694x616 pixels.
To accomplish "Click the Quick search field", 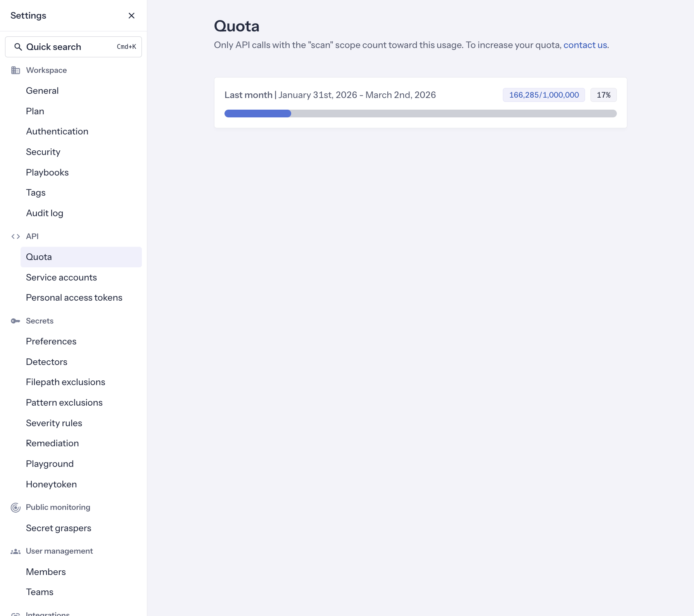I will 73,46.
